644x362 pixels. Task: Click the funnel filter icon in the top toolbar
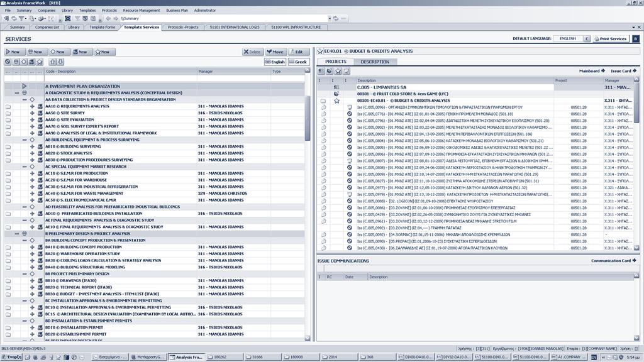tap(21, 18)
